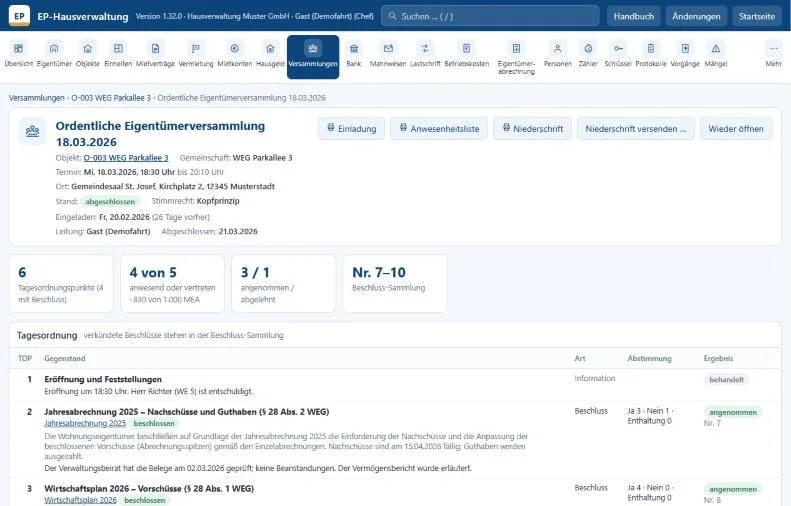The height and width of the screenshot is (506, 791).
Task: Open the Handbuch from the header
Action: [x=634, y=16]
